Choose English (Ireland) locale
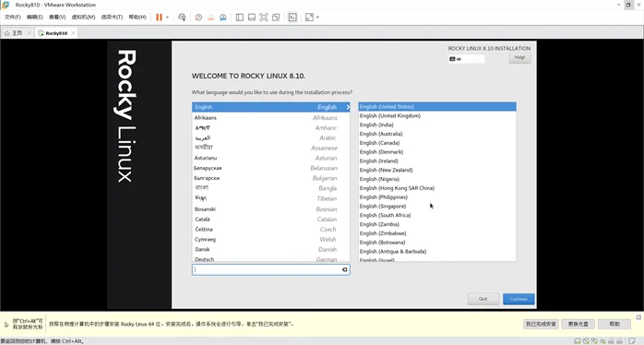The height and width of the screenshot is (345, 644). (437, 161)
